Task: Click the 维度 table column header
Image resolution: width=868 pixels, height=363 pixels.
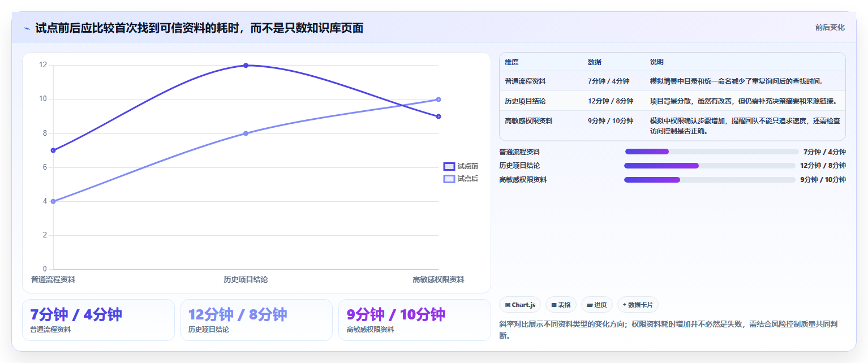Action: pos(512,62)
